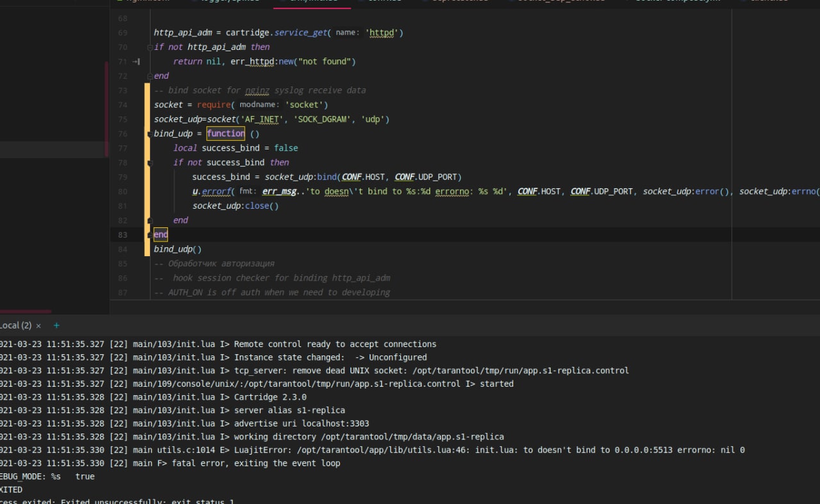Click the 'fmt:' inlay hint on line 80
Viewport: 820px width, 504px height.
248,191
